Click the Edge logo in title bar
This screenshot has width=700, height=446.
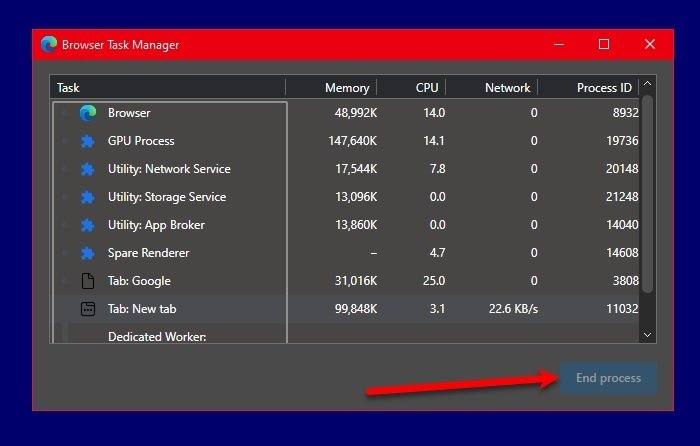(x=49, y=44)
